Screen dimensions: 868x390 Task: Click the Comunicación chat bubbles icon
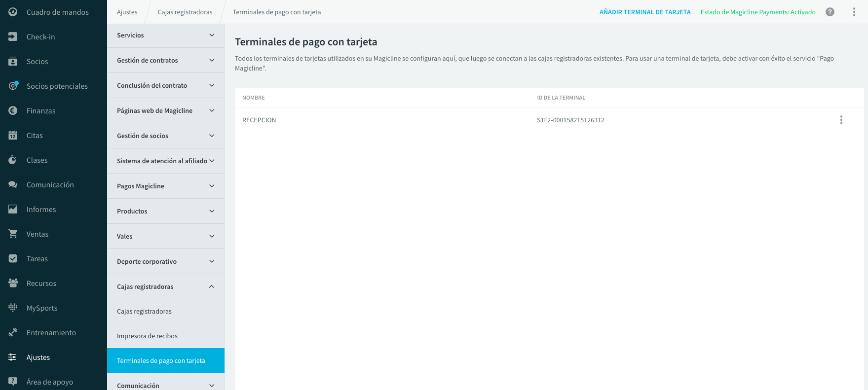13,184
